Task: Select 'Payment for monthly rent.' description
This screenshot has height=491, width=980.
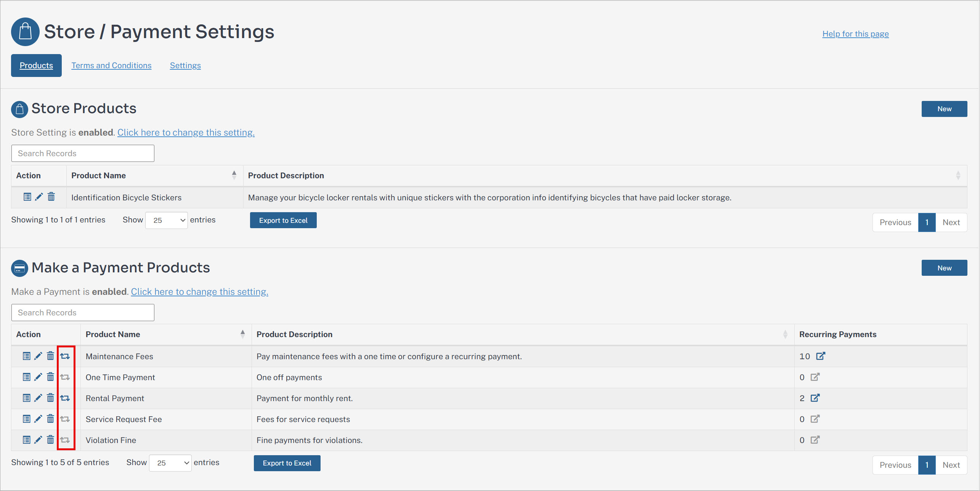Action: tap(305, 398)
